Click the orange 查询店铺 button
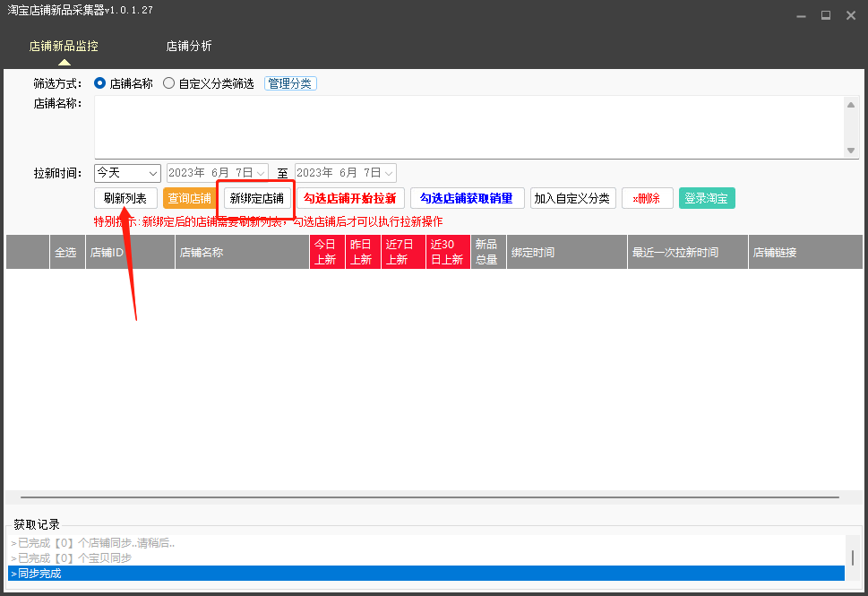Viewport: 868px width, 596px height. coord(189,198)
